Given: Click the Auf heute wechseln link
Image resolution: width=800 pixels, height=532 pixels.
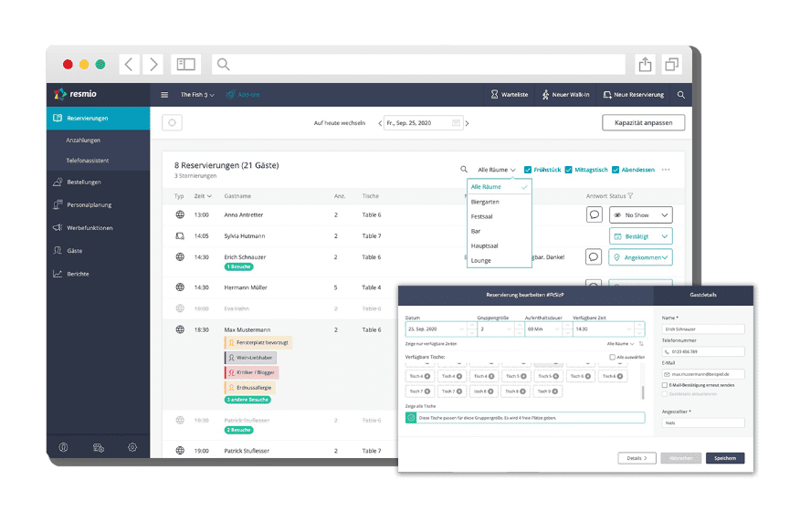Looking at the screenshot, I should pos(340,123).
